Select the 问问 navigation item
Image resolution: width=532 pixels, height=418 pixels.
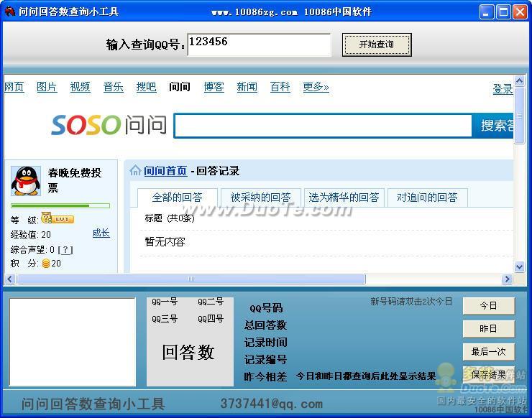pos(180,87)
